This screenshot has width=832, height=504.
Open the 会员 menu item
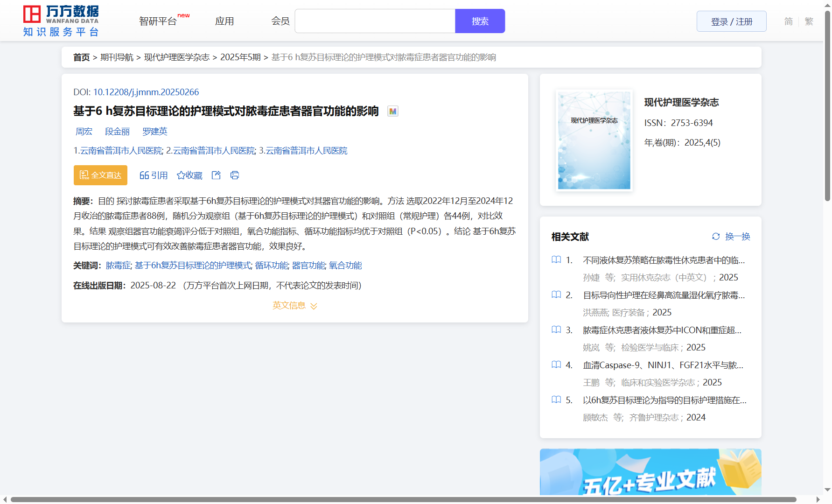coord(280,21)
